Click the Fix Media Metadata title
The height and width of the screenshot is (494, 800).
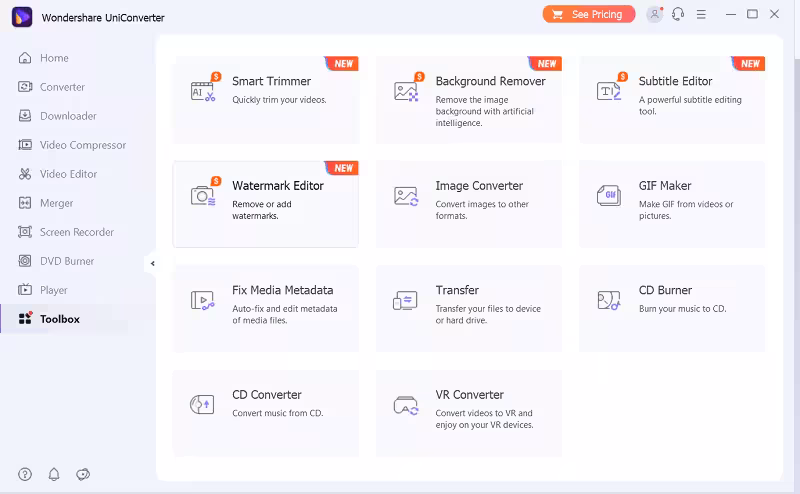click(x=283, y=290)
